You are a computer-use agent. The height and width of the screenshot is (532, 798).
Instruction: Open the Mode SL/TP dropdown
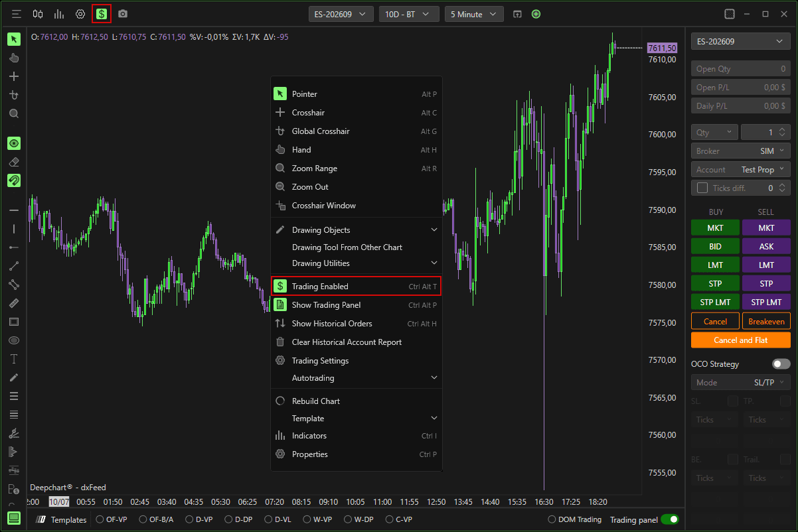point(741,383)
